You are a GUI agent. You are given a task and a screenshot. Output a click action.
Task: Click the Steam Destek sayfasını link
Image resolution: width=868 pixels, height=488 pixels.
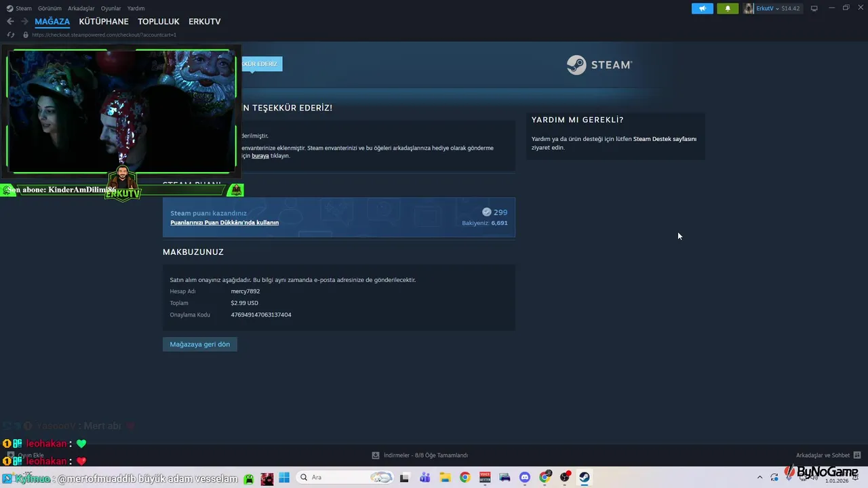pos(665,139)
